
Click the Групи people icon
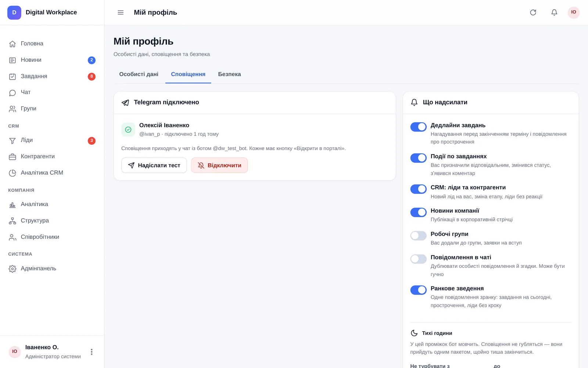tap(12, 109)
